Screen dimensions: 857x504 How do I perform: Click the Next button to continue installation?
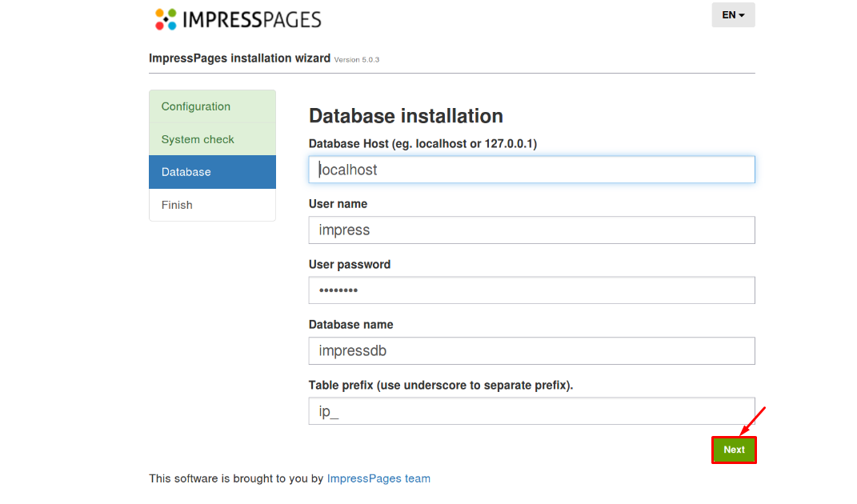[x=733, y=450]
